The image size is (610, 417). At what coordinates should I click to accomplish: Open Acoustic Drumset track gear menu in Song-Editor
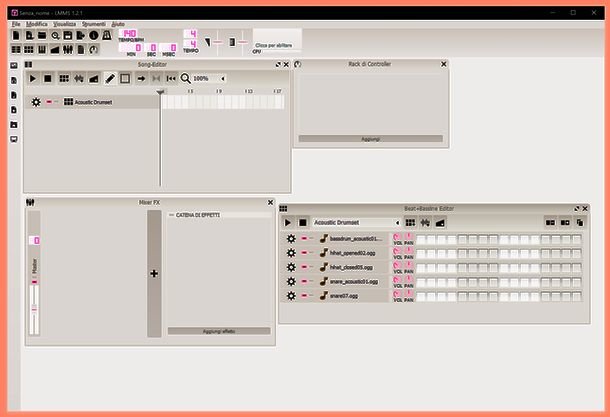click(36, 102)
